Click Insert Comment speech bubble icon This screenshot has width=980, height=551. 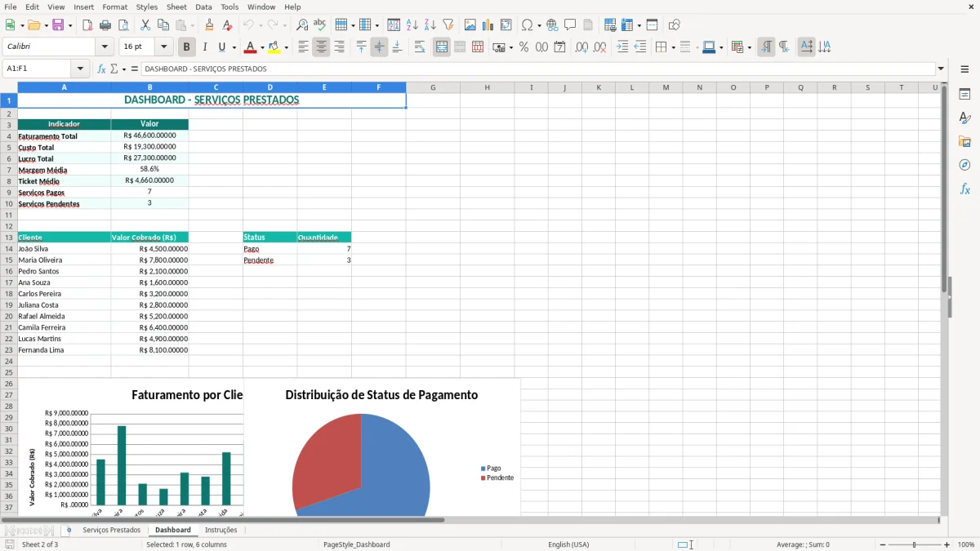click(570, 25)
